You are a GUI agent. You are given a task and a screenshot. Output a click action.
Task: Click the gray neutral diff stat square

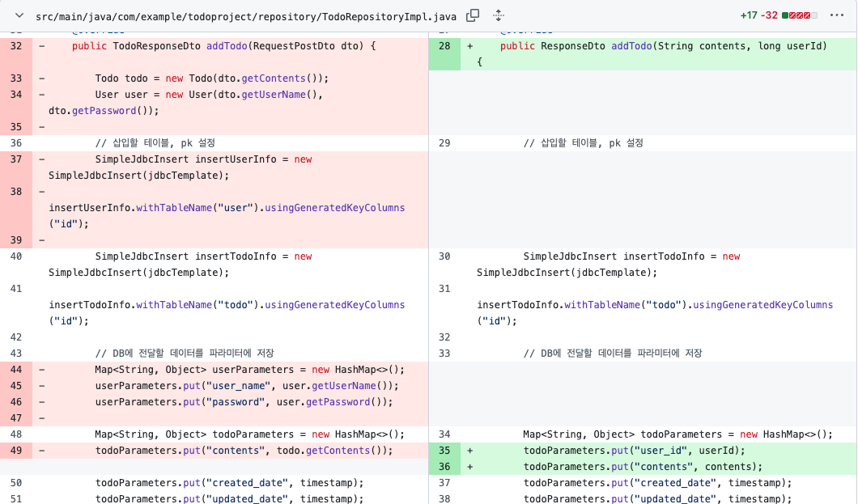(x=813, y=15)
